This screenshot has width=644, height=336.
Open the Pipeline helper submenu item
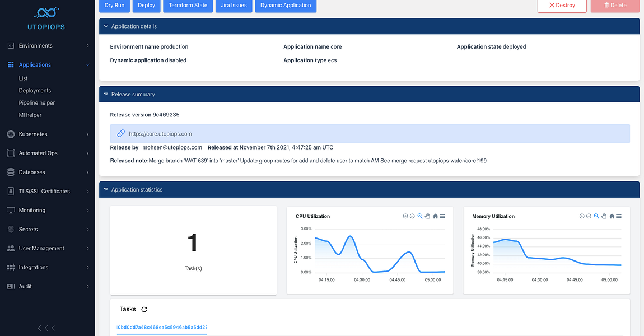pos(36,102)
